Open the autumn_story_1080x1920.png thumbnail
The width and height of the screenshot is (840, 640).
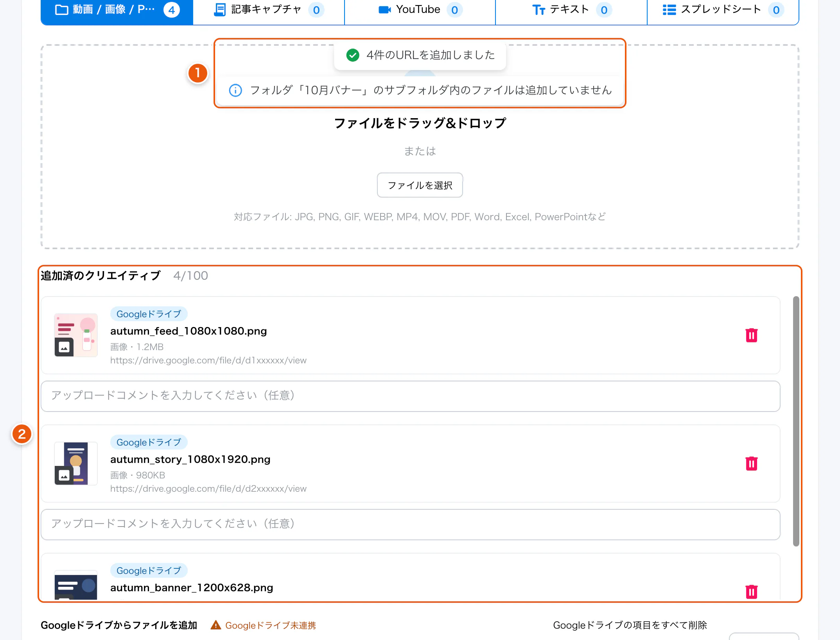click(76, 463)
